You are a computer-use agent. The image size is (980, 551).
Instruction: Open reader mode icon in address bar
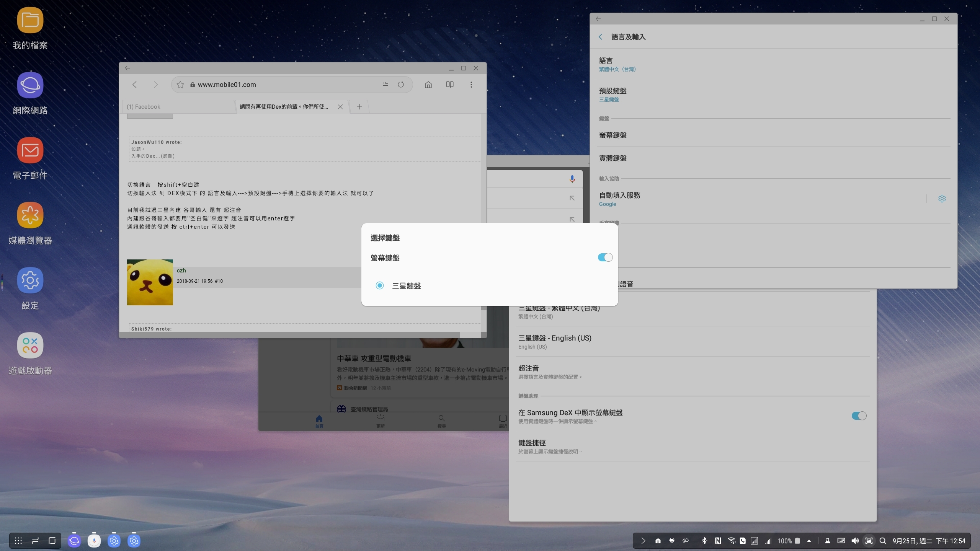[385, 85]
